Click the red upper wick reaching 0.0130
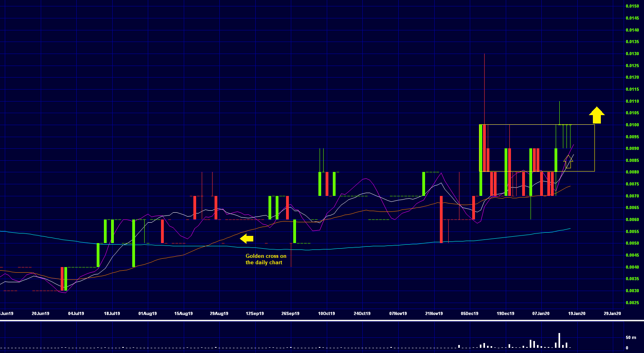The width and height of the screenshot is (644, 353). [x=484, y=89]
